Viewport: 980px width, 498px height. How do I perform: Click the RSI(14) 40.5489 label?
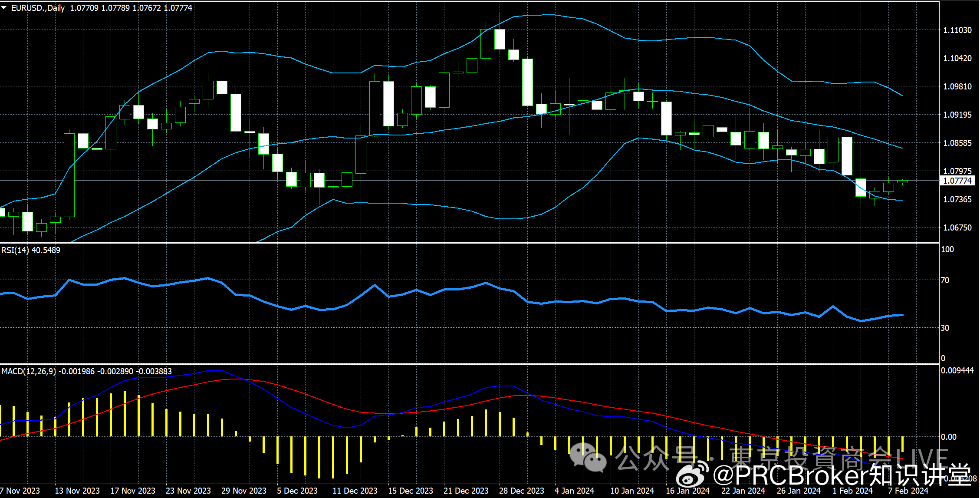click(31, 250)
